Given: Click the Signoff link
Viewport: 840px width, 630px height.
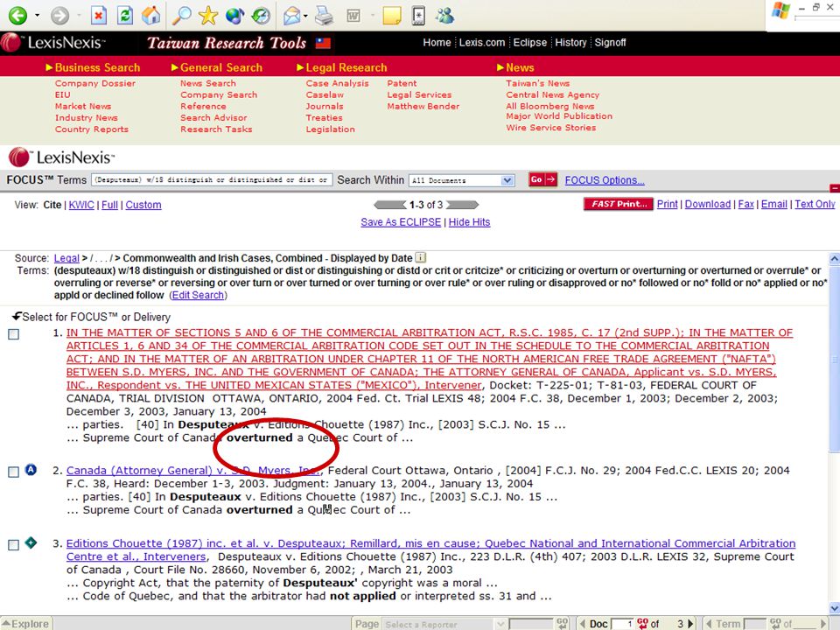Looking at the screenshot, I should pyautogui.click(x=610, y=42).
